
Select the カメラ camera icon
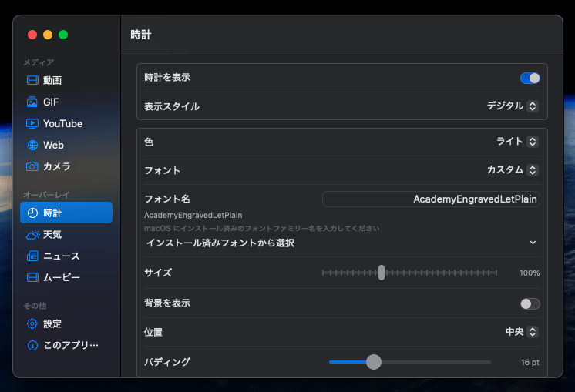[32, 166]
